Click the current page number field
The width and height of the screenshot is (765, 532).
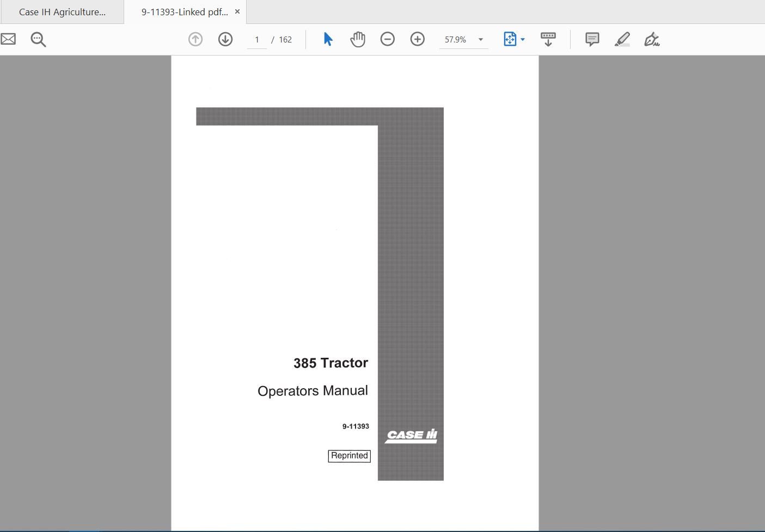[x=257, y=40]
